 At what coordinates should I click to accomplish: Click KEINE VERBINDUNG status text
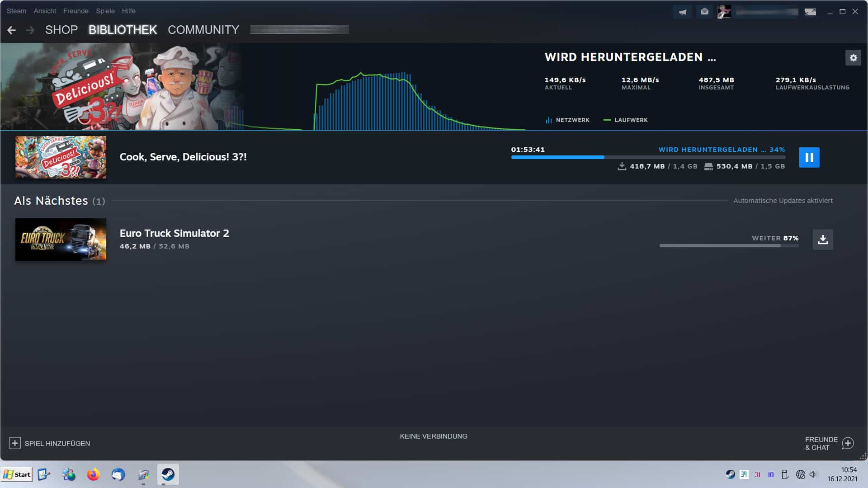434,436
